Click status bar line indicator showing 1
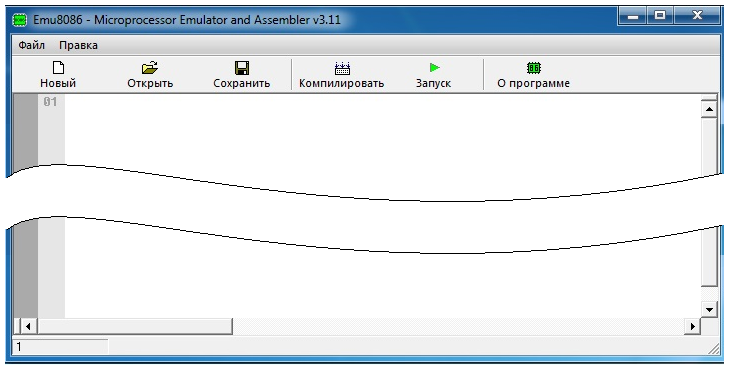Screen dimensions: 731x369 coord(61,347)
